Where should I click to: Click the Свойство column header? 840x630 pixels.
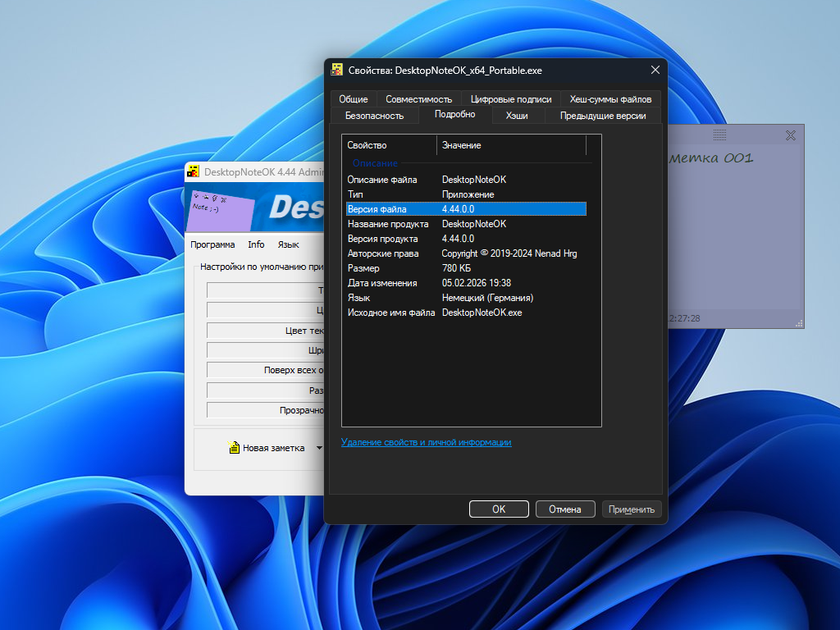(390, 145)
